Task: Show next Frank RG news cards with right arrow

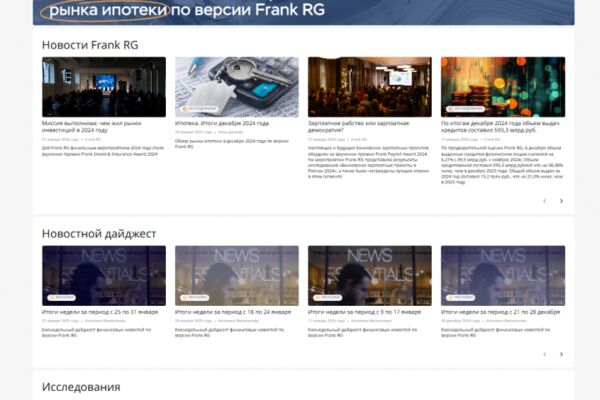Action: point(561,201)
